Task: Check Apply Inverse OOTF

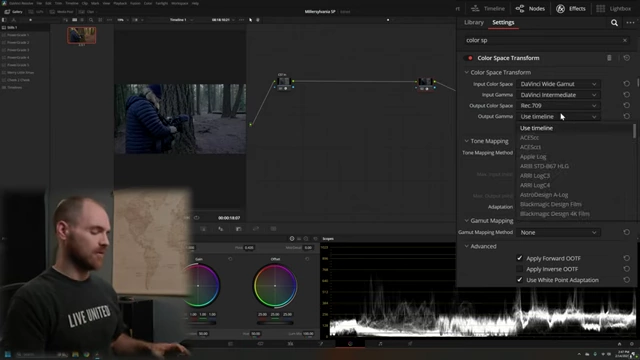Action: coord(520,269)
